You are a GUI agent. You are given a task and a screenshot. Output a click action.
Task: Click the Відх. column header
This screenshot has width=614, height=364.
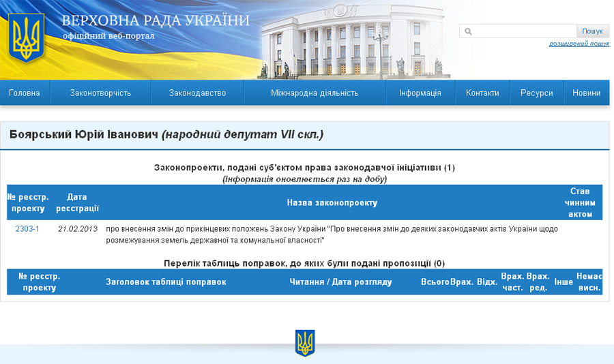tap(487, 282)
